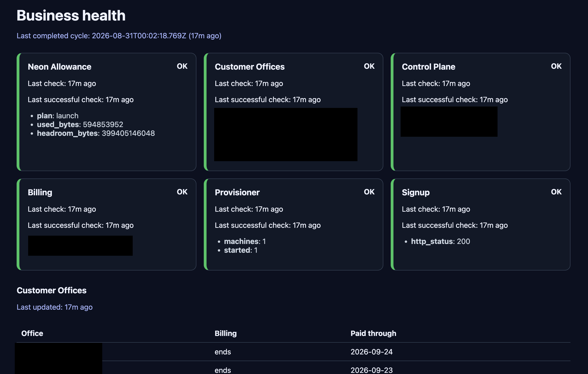Sort by the Paid through column header
588x374 pixels.
(373, 333)
